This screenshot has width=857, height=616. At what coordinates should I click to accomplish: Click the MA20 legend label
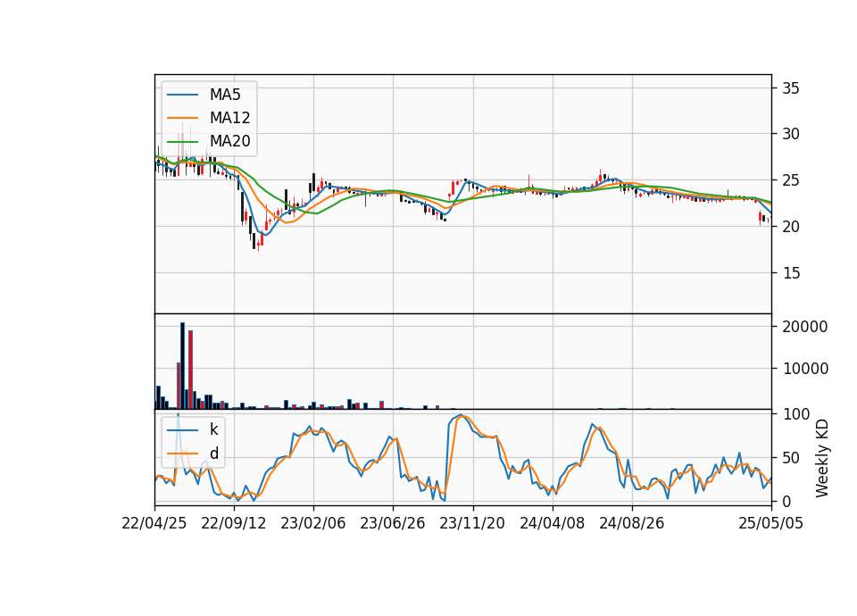click(x=230, y=141)
